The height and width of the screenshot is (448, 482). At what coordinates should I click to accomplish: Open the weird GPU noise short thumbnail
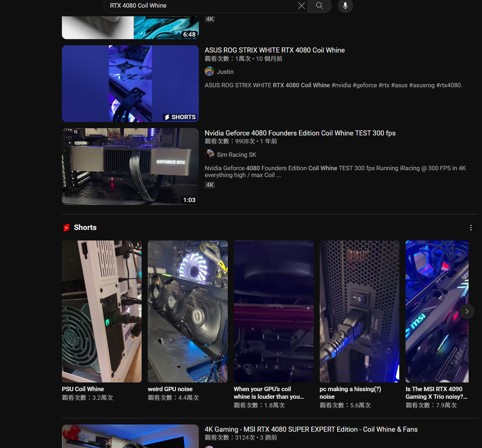pyautogui.click(x=188, y=311)
